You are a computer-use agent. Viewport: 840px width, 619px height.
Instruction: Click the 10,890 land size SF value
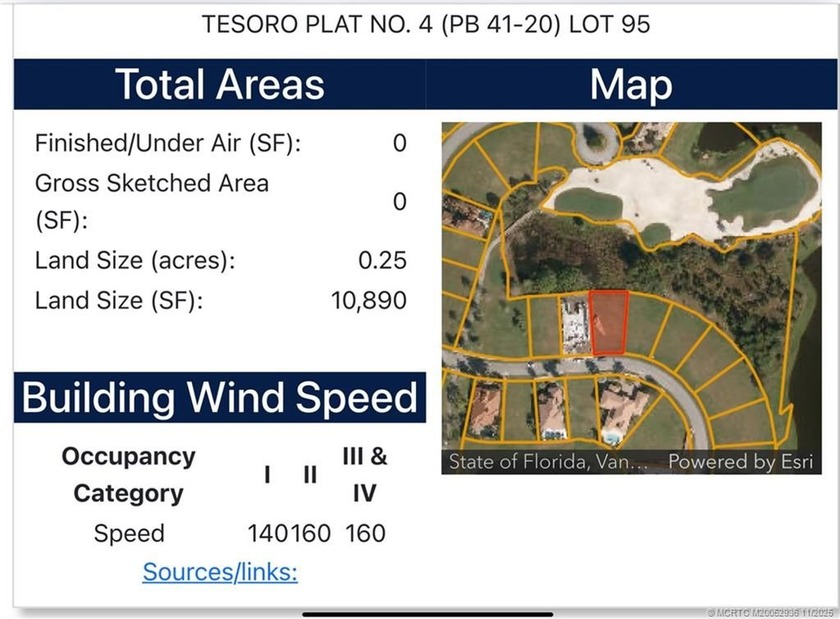click(x=368, y=300)
